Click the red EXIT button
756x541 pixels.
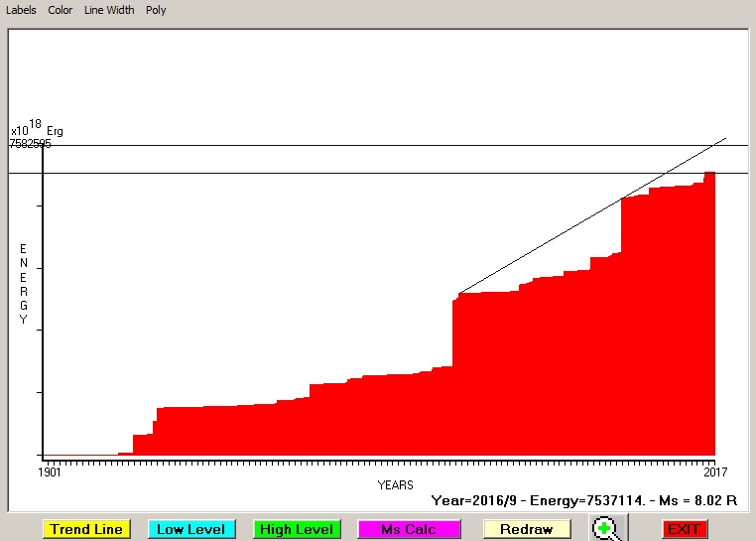pyautogui.click(x=684, y=529)
